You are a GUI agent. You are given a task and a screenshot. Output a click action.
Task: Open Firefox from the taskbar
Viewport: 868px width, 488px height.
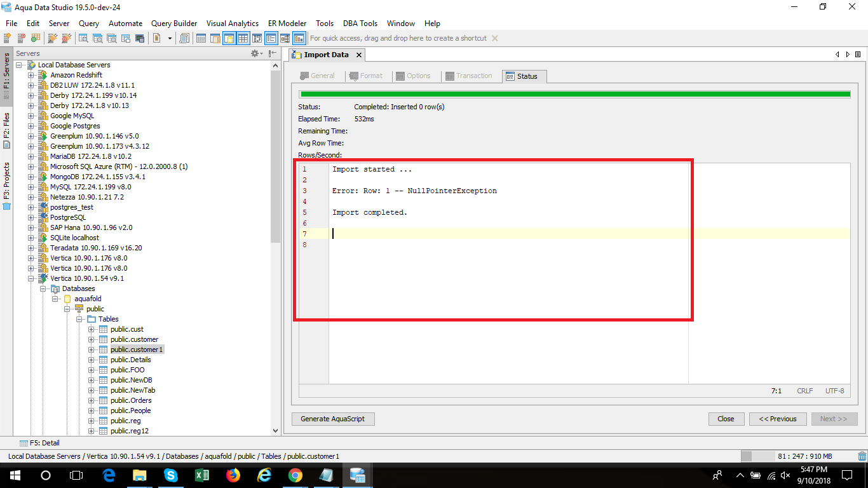233,475
